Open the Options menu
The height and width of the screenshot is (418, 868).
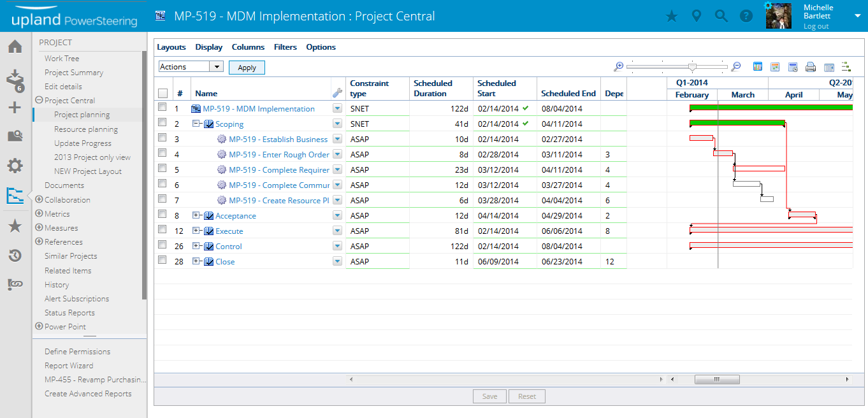coord(321,47)
